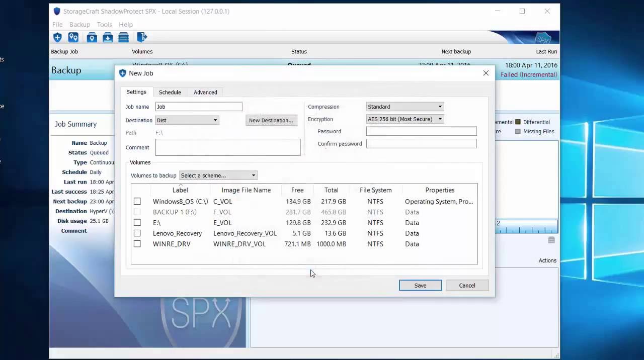644x360 pixels.
Task: Check the Windows8_OS (C:\) volume checkbox
Action: pyautogui.click(x=137, y=201)
